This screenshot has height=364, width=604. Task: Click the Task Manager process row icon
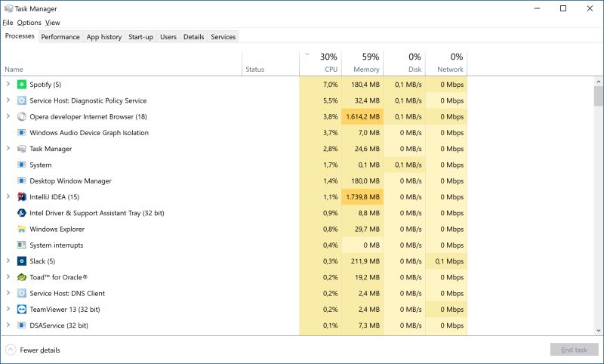(22, 149)
